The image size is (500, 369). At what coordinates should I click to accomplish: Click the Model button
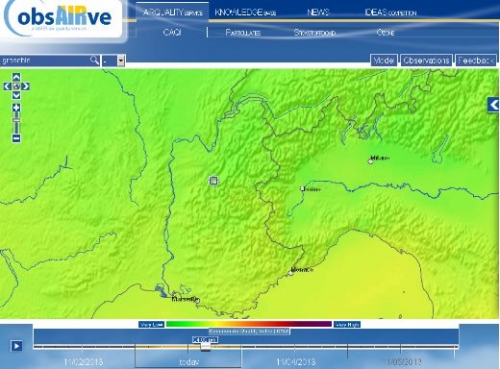pyautogui.click(x=384, y=60)
